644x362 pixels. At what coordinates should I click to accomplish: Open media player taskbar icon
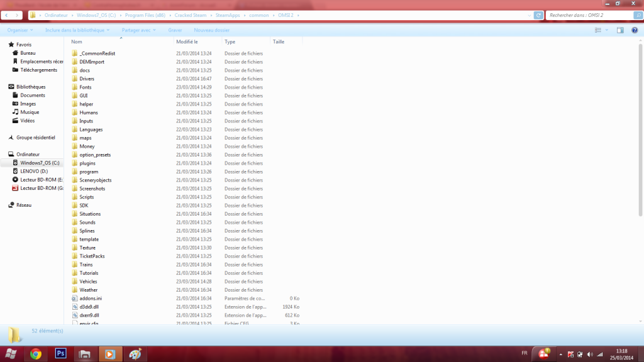click(110, 354)
